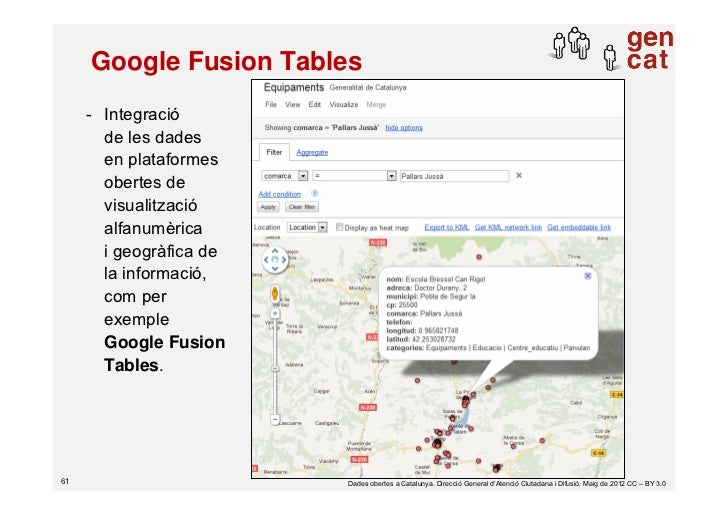Viewport: 728px width, 515px height.
Task: Click the hide options link
Action: 404,128
